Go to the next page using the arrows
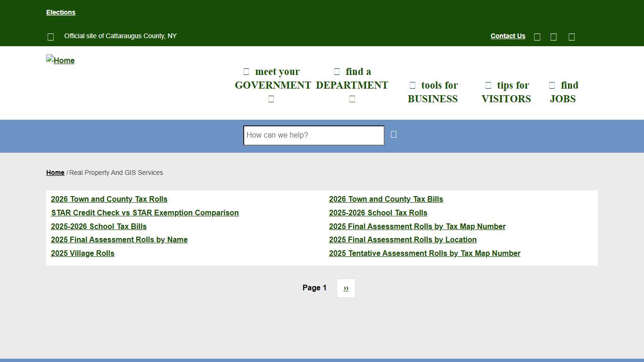Screen dimensions: 644x362 pos(346,288)
